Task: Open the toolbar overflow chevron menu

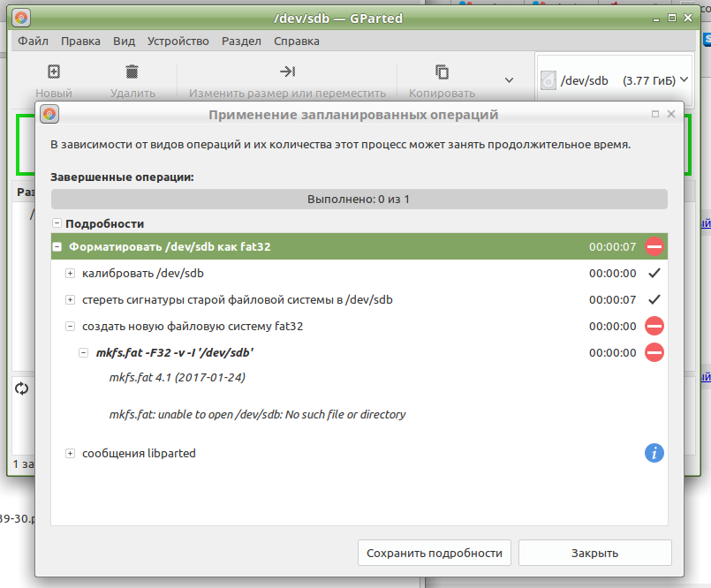Action: tap(509, 80)
